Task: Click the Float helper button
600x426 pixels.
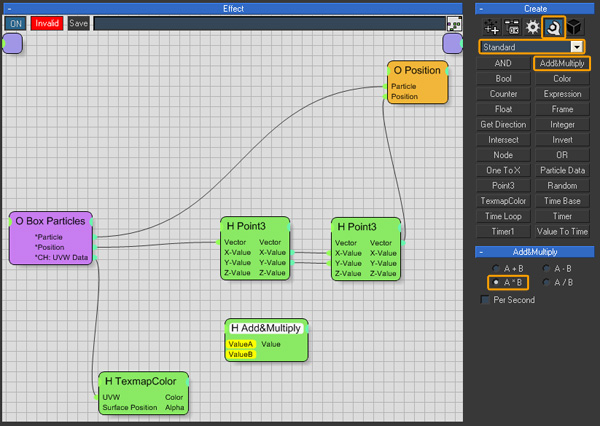Action: click(x=503, y=109)
